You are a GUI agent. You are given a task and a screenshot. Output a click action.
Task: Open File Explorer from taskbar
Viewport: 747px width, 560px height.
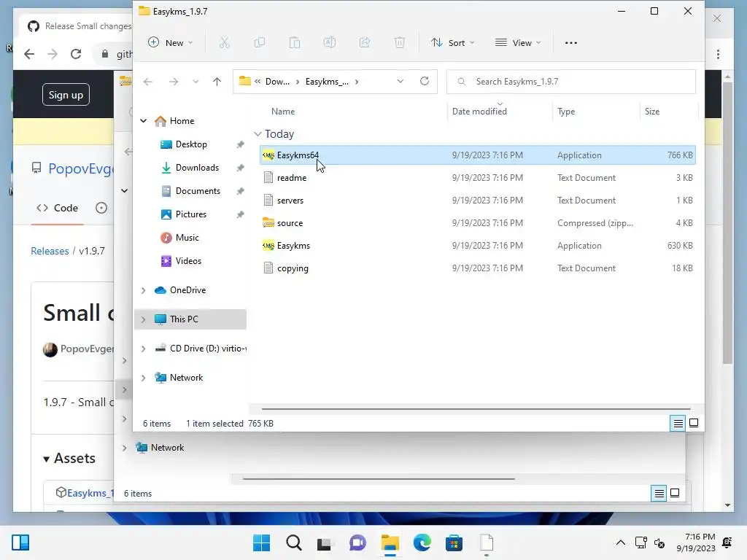(x=390, y=542)
